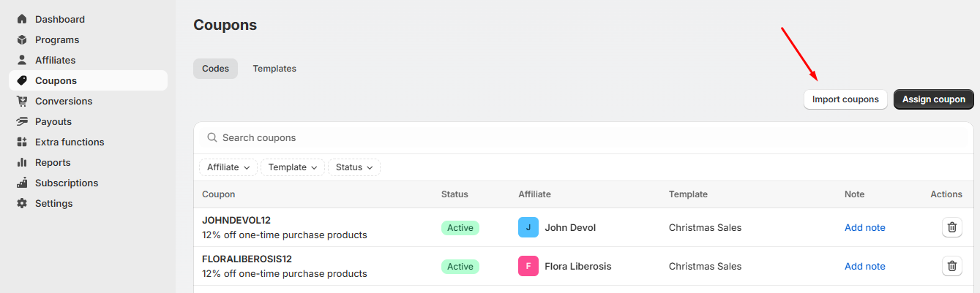Click the Affiliates person icon
This screenshot has width=980, height=293.
(22, 60)
